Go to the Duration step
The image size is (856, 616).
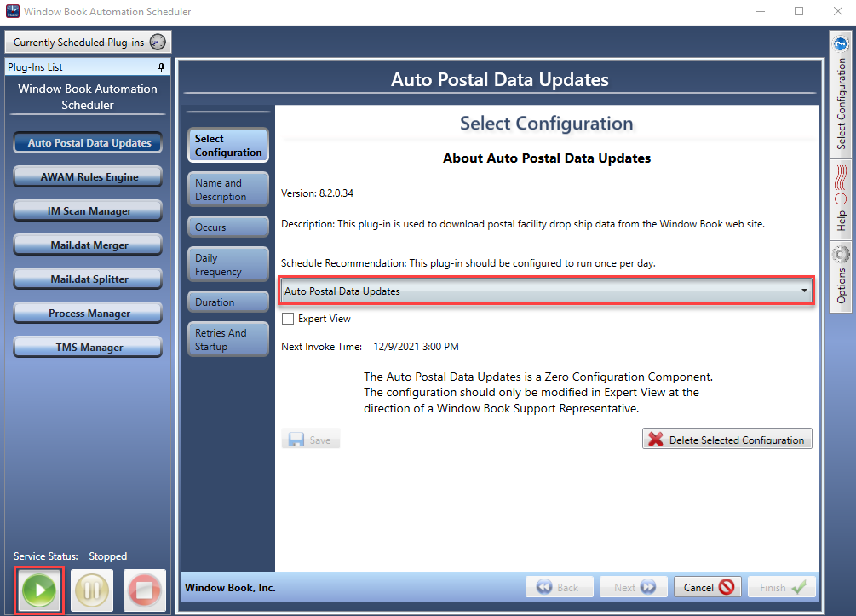tap(228, 302)
